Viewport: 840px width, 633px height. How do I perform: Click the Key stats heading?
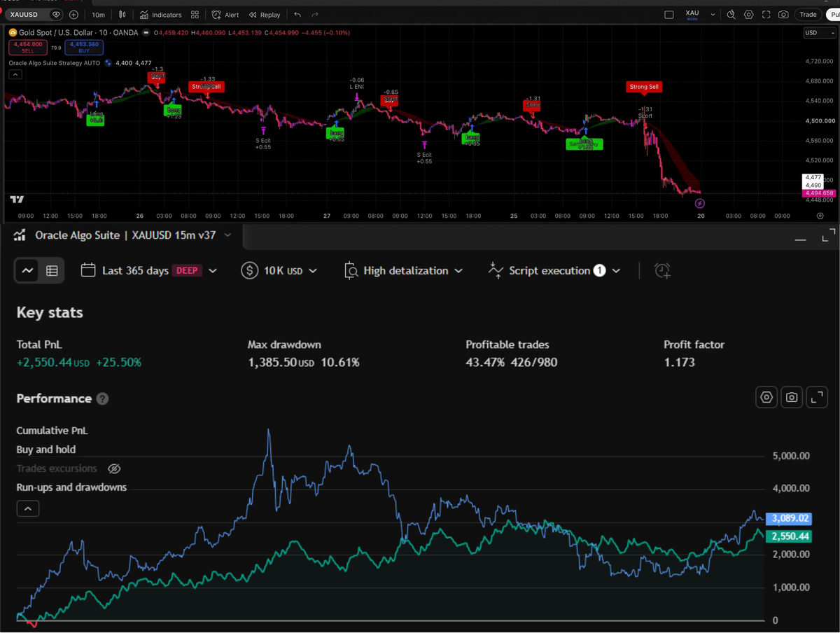point(50,313)
